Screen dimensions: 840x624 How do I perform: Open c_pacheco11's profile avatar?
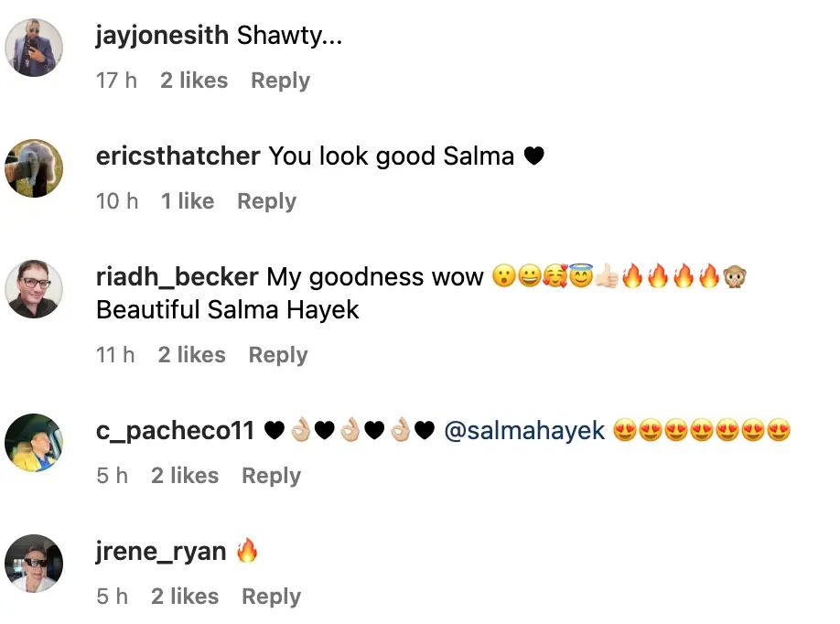(x=34, y=443)
